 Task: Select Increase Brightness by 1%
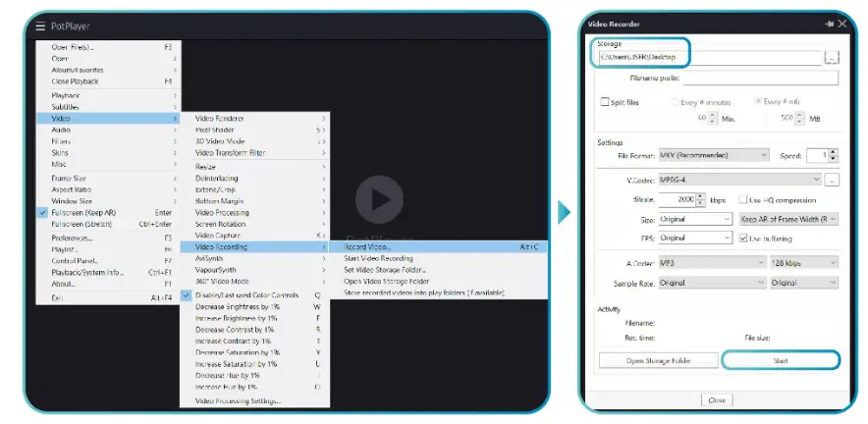(x=254, y=318)
